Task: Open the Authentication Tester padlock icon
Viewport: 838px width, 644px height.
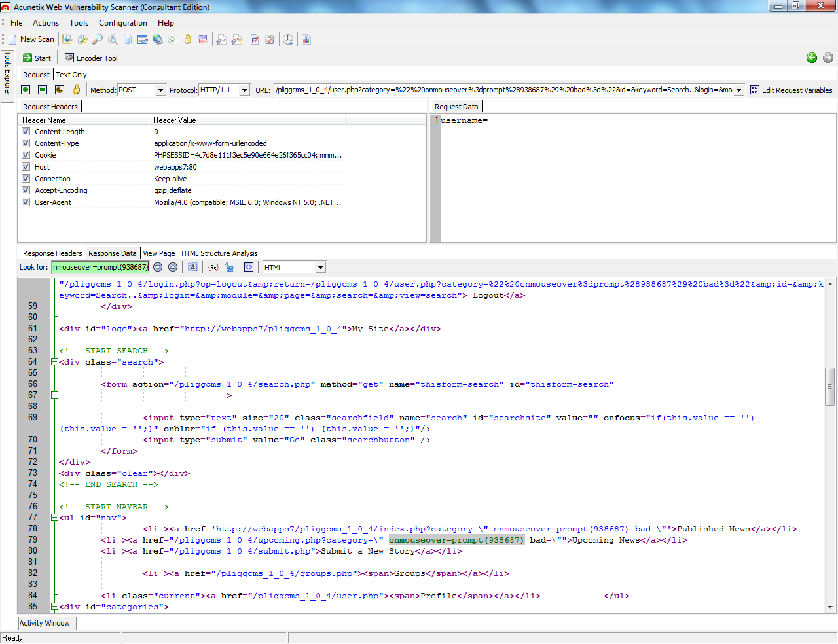Action: coord(188,39)
